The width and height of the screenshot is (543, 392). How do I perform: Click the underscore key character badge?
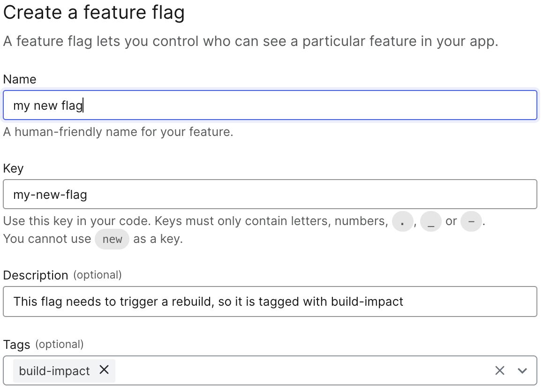coord(431,220)
